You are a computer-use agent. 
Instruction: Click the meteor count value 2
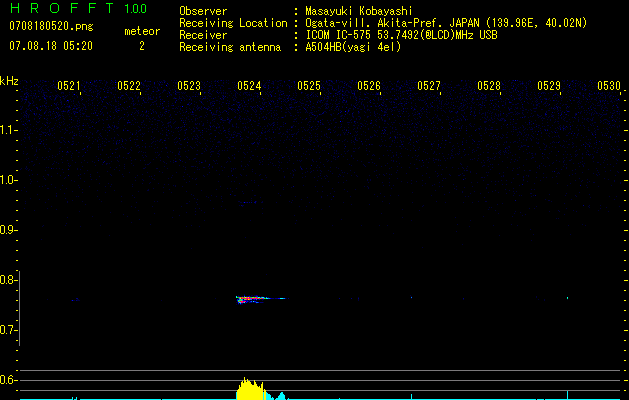[x=142, y=46]
